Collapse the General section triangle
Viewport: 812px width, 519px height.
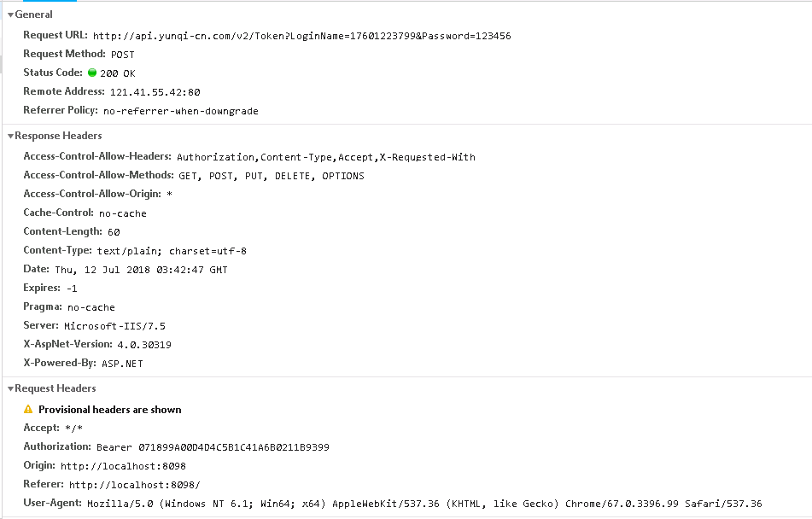tap(10, 15)
